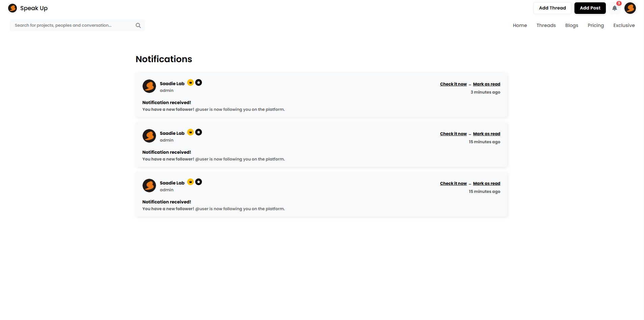
Task: Click Saadie Lab avatar in third notification
Action: coord(149,186)
